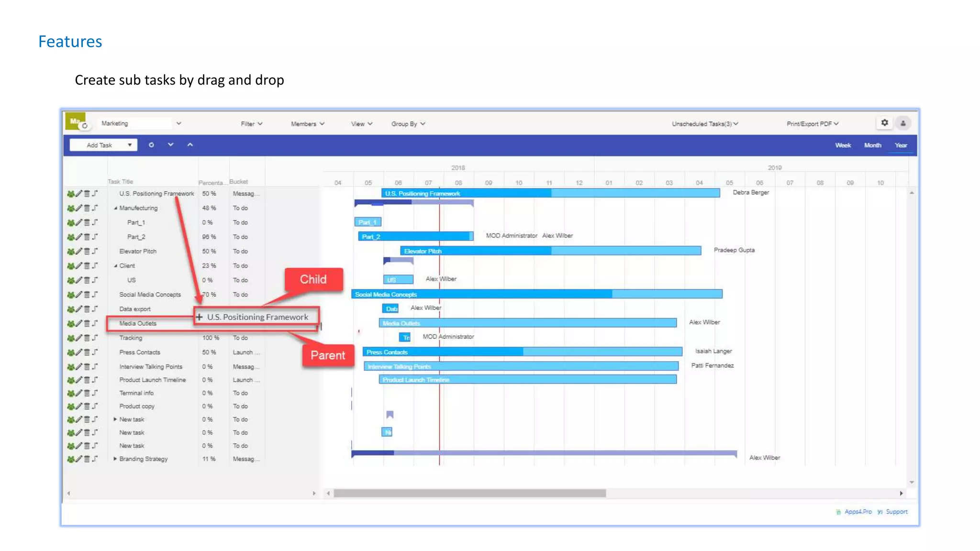980x551 pixels.
Task: Click the milestone flag marker in Gantt chart
Action: [390, 415]
